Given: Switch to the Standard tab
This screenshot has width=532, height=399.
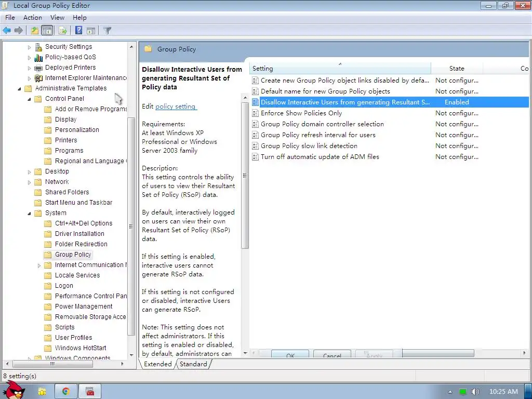Looking at the screenshot, I should tap(193, 364).
